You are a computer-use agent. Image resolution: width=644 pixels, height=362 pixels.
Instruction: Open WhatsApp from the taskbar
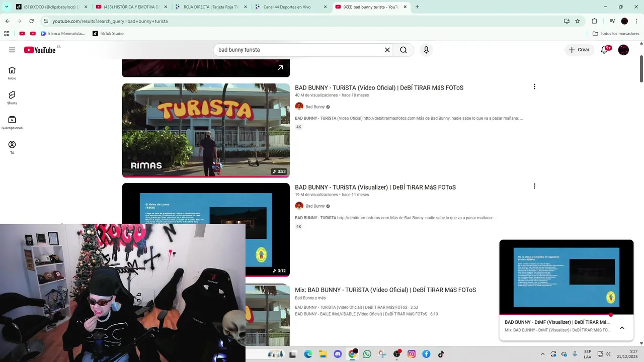[x=367, y=354]
